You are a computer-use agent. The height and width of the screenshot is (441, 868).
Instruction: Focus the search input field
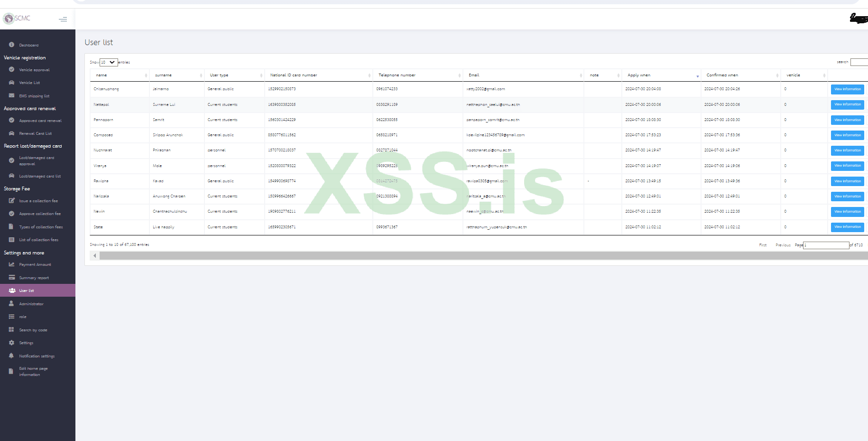(859, 62)
